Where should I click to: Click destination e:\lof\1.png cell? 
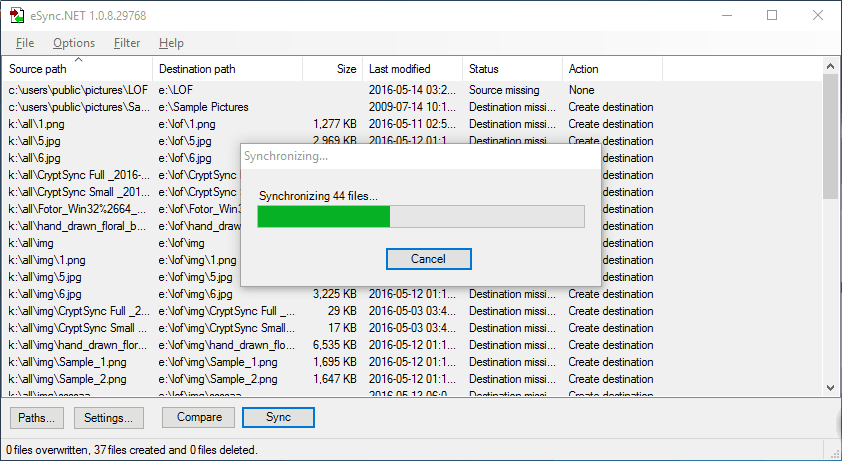pyautogui.click(x=187, y=124)
